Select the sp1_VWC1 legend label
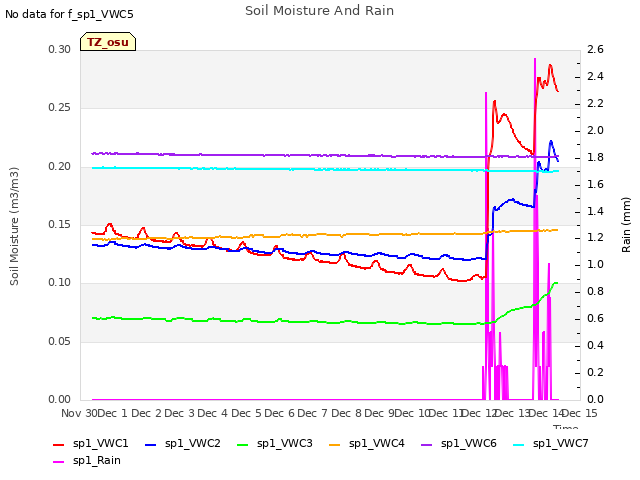Viewport: 640px width, 480px height. pos(100,444)
